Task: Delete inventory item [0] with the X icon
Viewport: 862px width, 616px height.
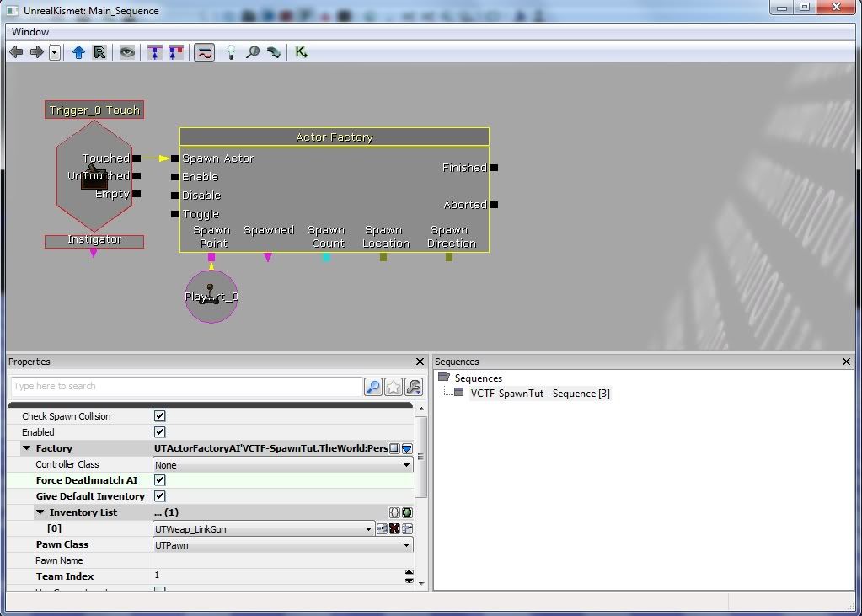Action: (x=394, y=528)
